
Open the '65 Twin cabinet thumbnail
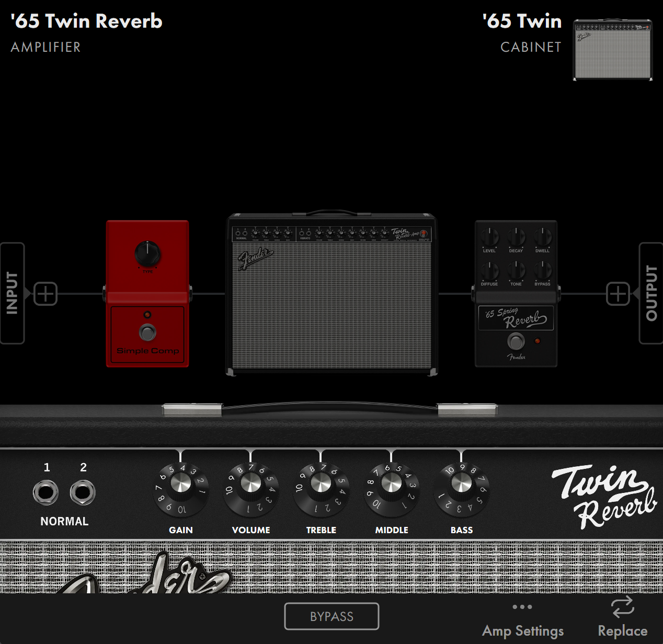[x=613, y=50]
